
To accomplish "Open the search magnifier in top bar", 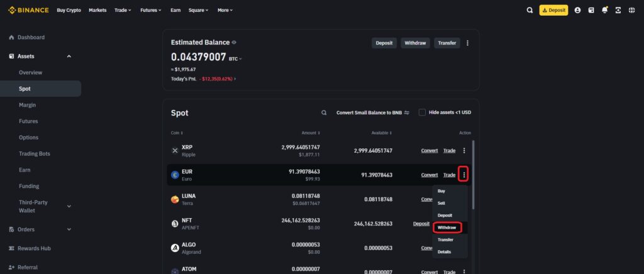I will tap(530, 10).
